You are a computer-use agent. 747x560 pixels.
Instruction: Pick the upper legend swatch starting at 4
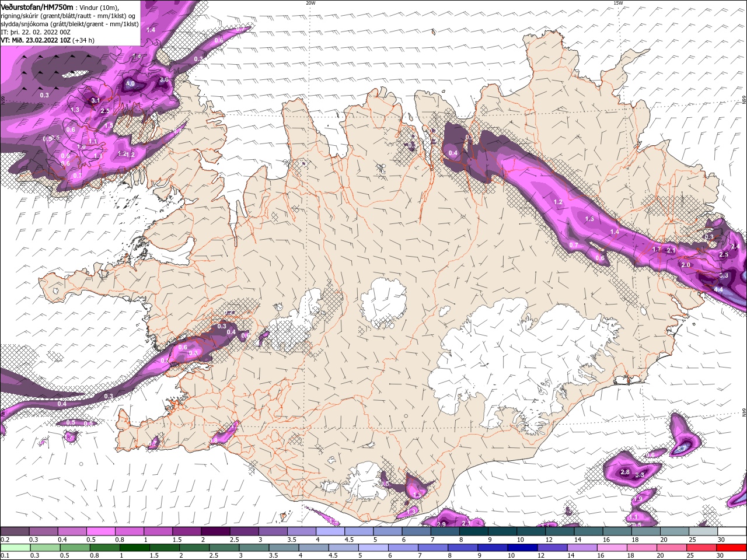click(x=329, y=531)
